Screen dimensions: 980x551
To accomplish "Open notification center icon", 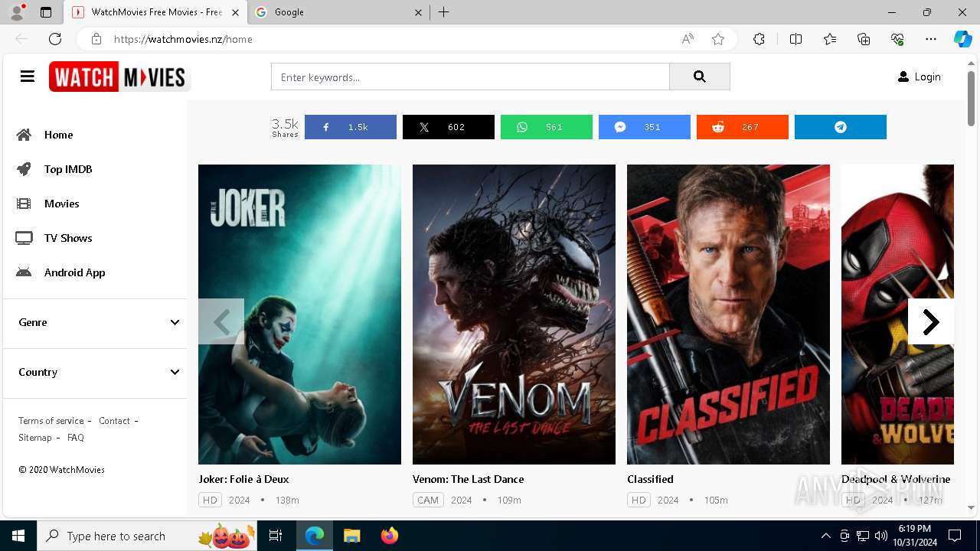I will click(x=955, y=536).
